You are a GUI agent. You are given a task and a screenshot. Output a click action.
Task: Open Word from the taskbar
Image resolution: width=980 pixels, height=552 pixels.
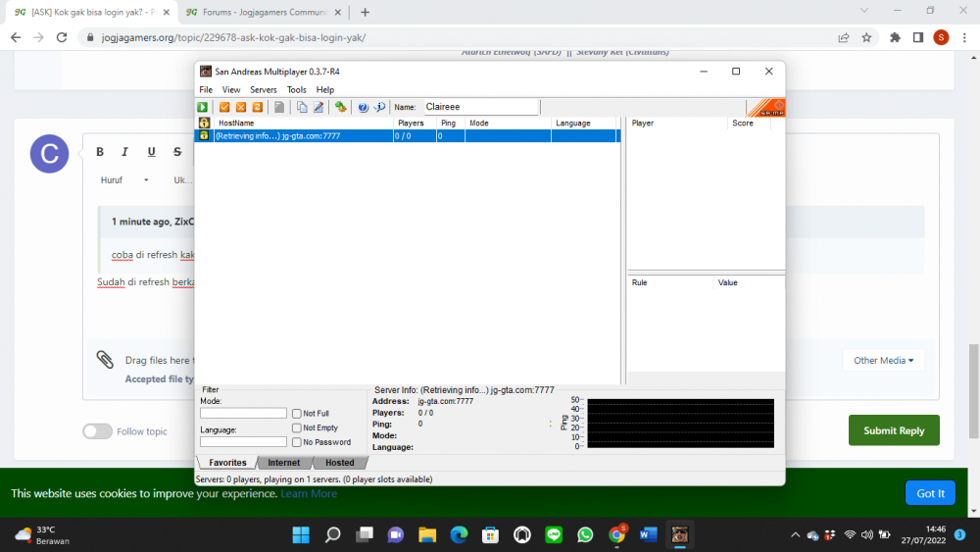click(x=648, y=535)
